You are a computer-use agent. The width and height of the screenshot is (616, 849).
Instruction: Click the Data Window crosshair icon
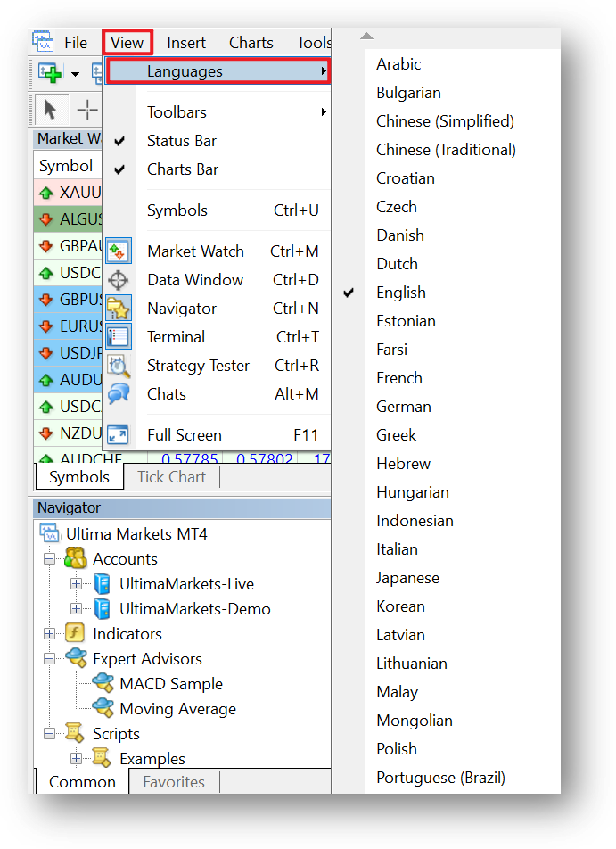click(118, 280)
